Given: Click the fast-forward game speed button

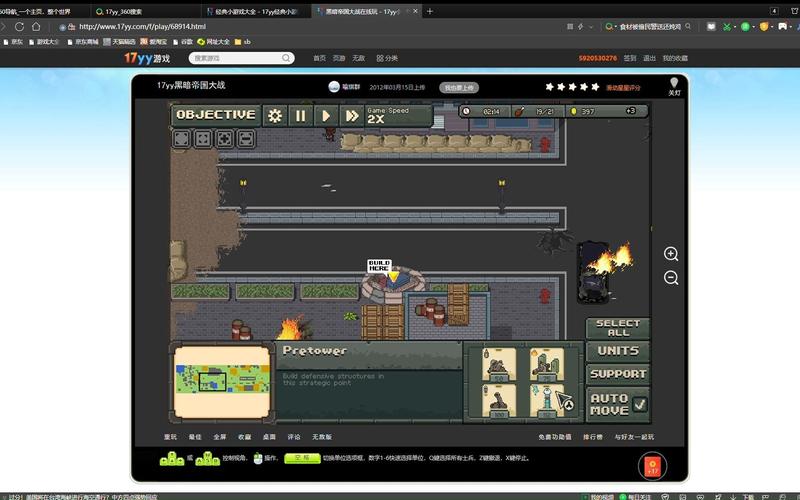Looking at the screenshot, I should coord(351,115).
